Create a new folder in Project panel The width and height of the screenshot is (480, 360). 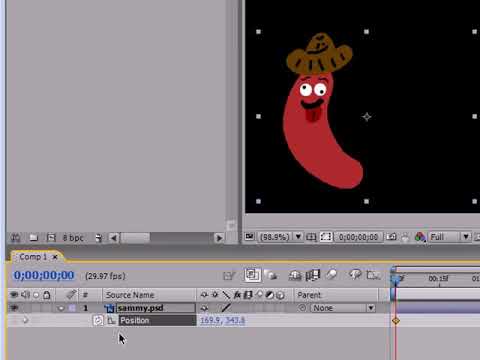pos(33,237)
